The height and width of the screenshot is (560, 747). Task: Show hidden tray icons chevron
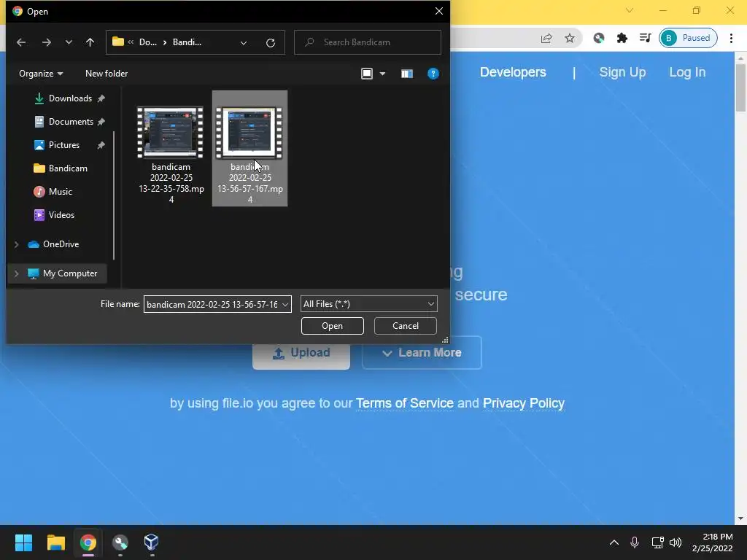614,542
